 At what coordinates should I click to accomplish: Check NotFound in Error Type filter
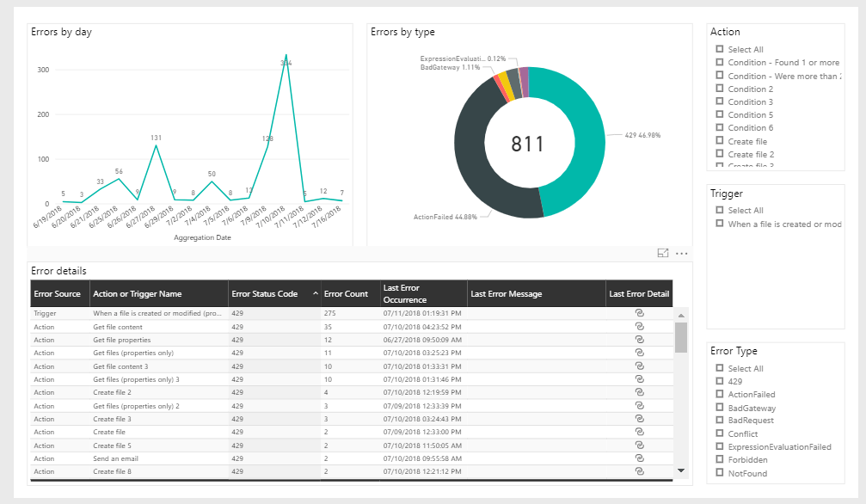click(720, 473)
